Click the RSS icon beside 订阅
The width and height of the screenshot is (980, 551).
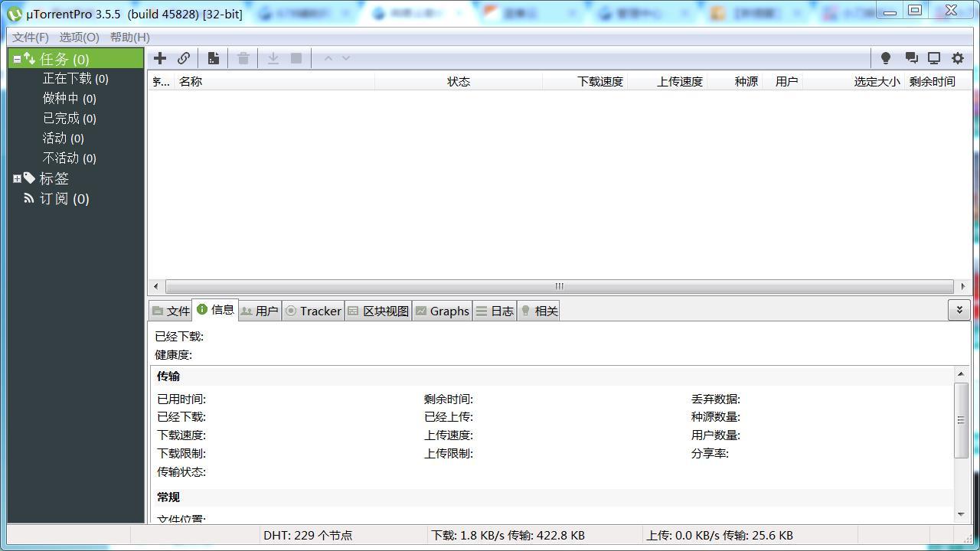tap(29, 198)
